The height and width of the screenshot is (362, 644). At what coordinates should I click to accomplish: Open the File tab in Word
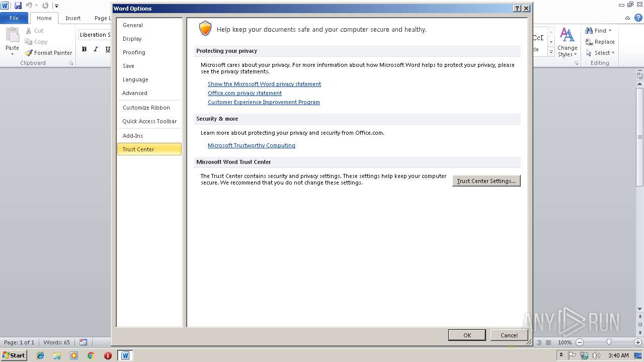click(x=14, y=18)
